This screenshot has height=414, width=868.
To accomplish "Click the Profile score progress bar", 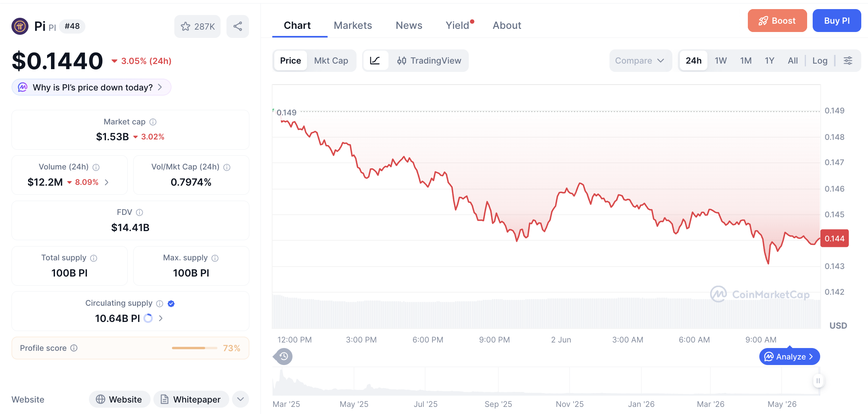I will pyautogui.click(x=194, y=348).
